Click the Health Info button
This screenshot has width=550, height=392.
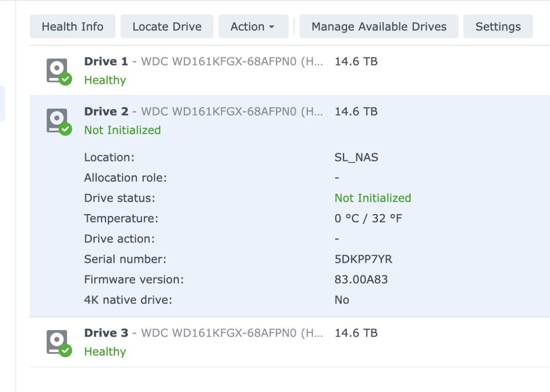tap(73, 27)
